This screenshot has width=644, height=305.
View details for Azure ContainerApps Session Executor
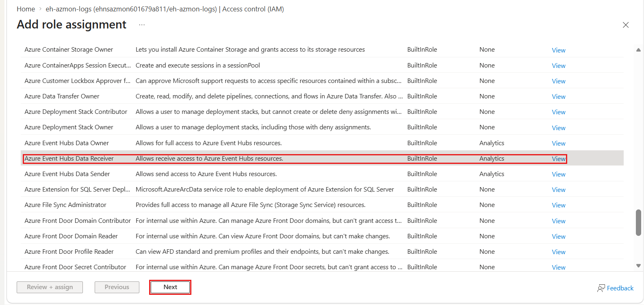[x=558, y=65]
